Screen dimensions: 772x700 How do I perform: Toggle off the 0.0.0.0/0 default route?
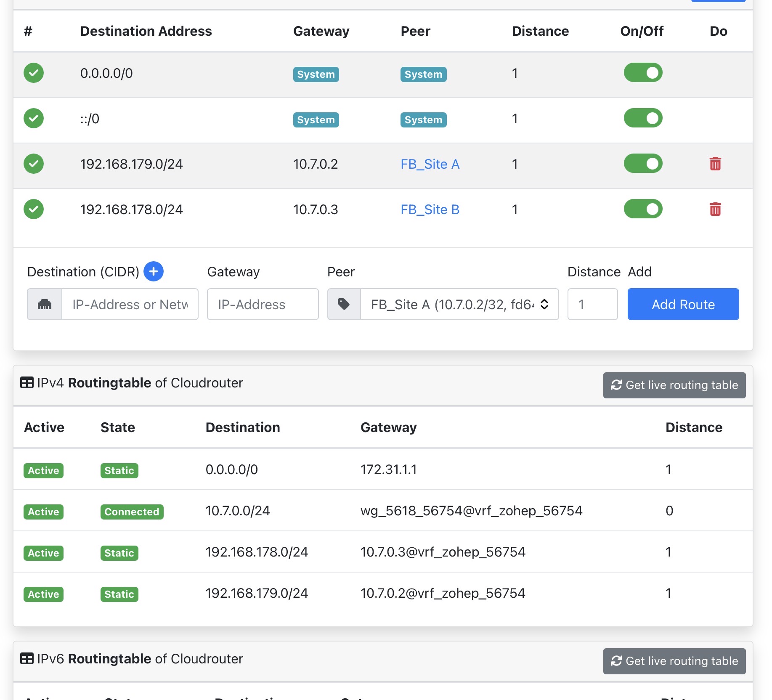pos(642,73)
